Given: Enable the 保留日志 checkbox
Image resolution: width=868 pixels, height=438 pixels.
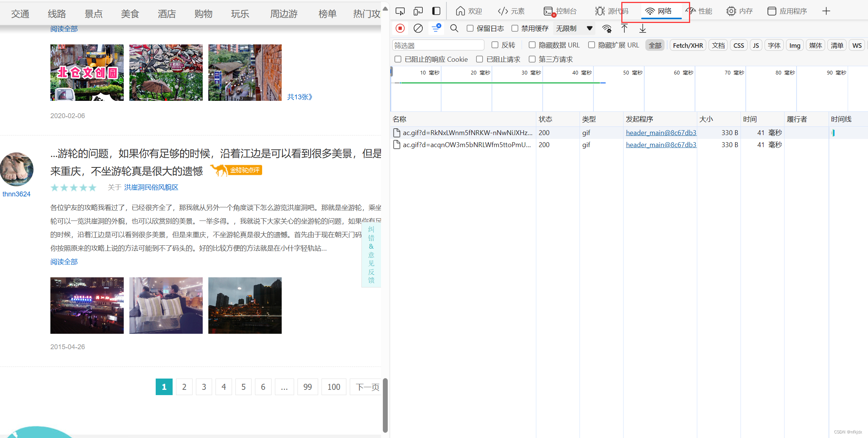Looking at the screenshot, I should (x=470, y=29).
